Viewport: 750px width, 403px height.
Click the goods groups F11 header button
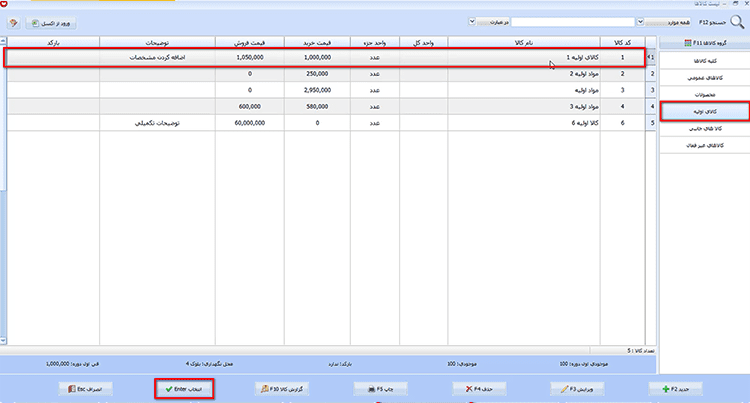pos(705,43)
